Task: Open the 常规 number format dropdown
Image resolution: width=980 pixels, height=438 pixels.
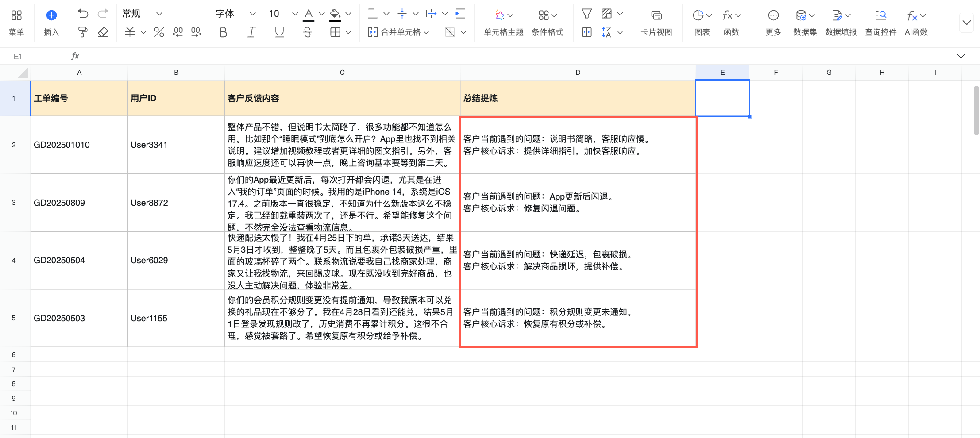Action: pos(143,14)
